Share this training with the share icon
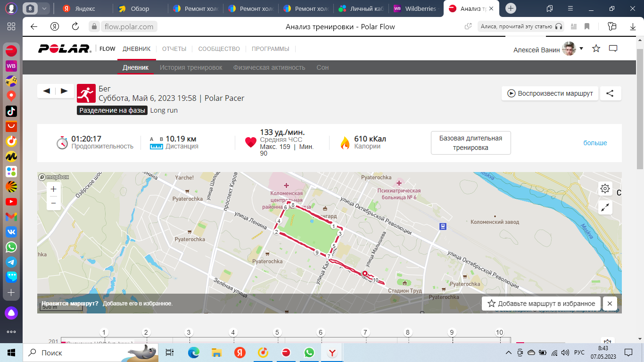Screen dimensions: 644x362 point(610,93)
